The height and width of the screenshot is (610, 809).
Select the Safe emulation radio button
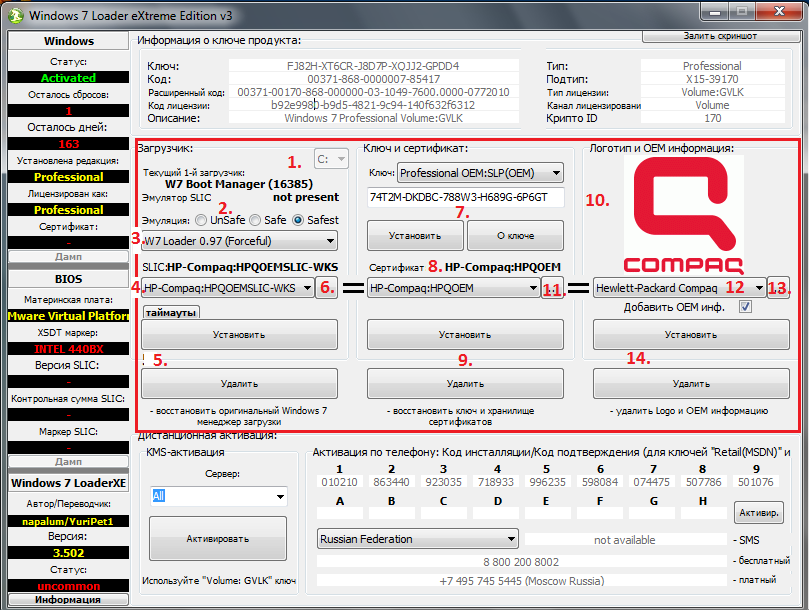[x=255, y=220]
